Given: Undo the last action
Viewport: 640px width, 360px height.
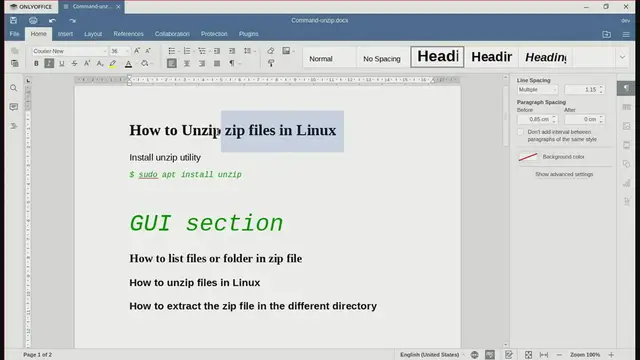Looking at the screenshot, I should pyautogui.click(x=52, y=20).
